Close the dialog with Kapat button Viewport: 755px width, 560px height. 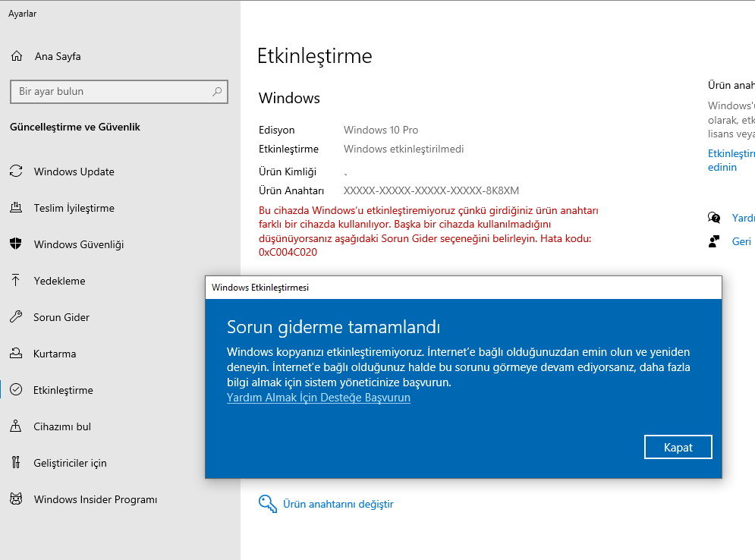[678, 448]
